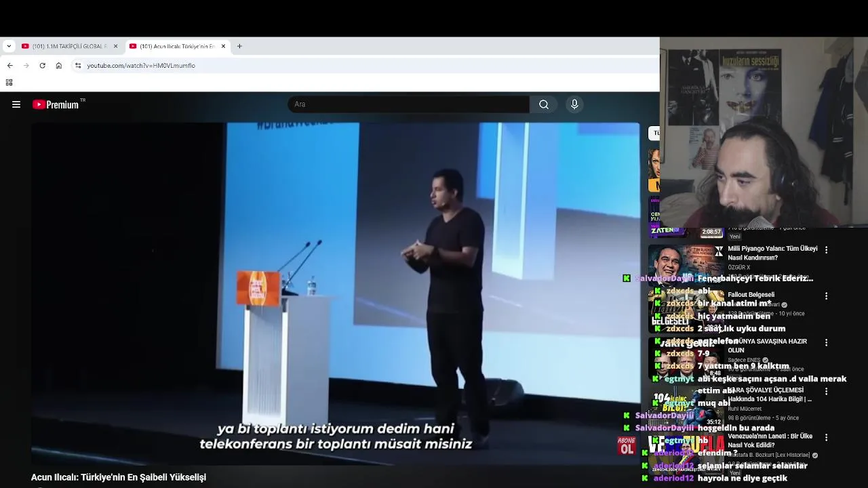Click chat message 'Fenerbahçeyi Tebrik Ederiz'
The height and width of the screenshot is (488, 868).
click(x=755, y=279)
